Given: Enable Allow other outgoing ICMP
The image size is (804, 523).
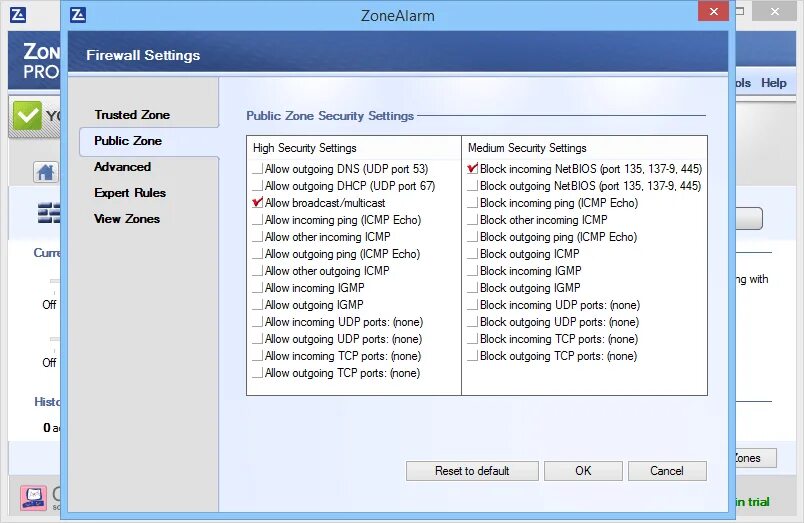Looking at the screenshot, I should coord(257,271).
